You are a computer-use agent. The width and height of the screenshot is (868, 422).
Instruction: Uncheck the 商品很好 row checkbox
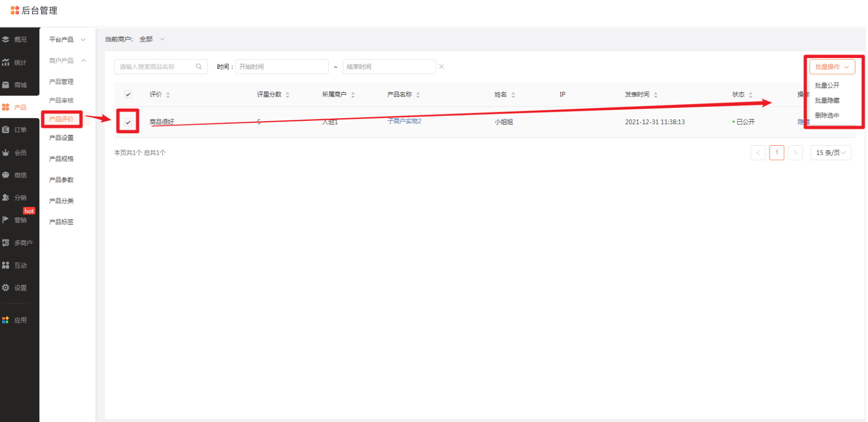tap(128, 122)
